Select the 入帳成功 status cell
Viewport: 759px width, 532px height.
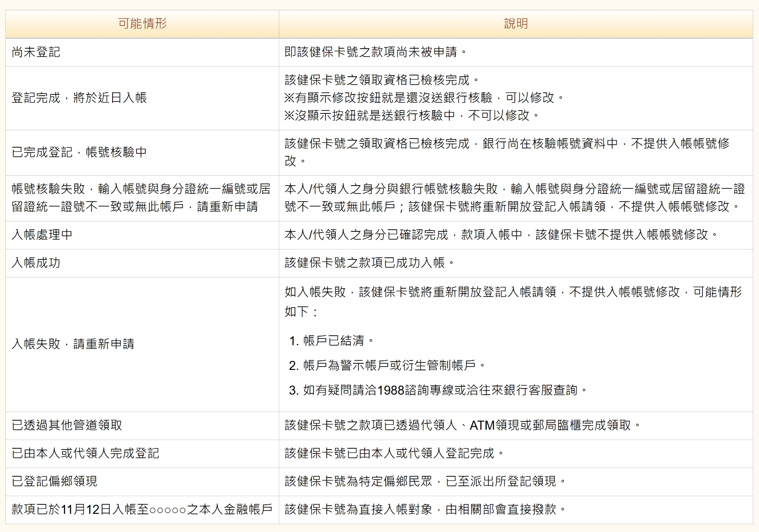click(36, 263)
